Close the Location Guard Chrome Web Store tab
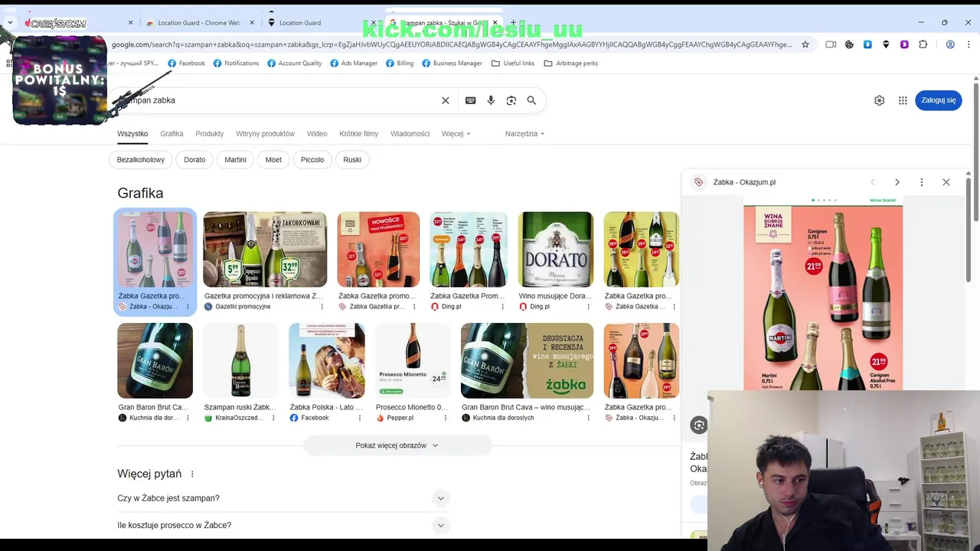Viewport: 980px width, 551px height. coord(250,23)
